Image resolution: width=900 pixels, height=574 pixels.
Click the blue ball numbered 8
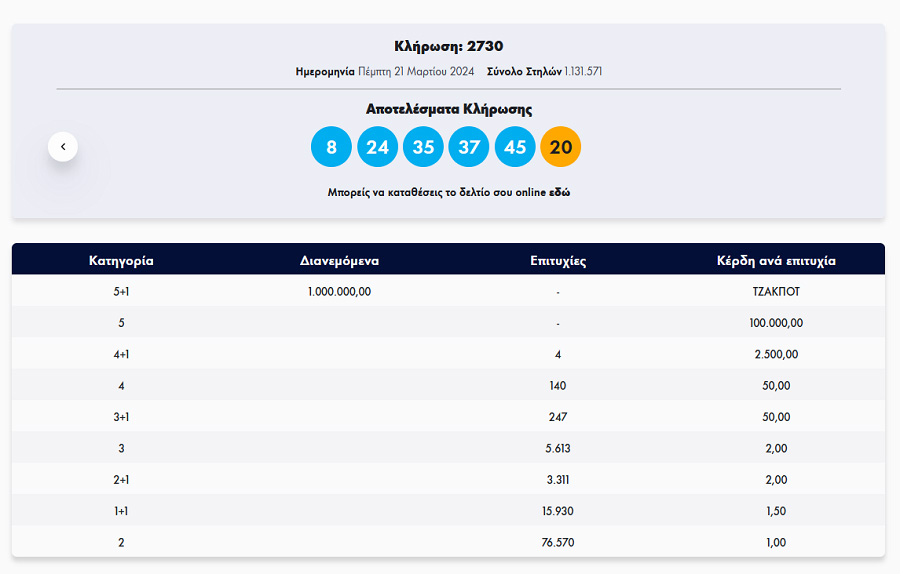(331, 147)
